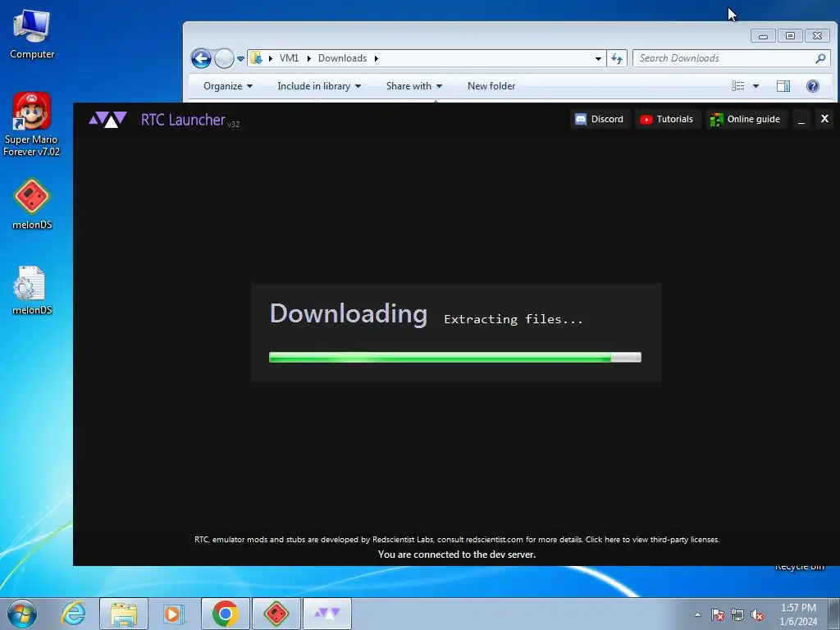Image resolution: width=840 pixels, height=630 pixels.
Task: Select VM1 in the Explorer breadcrumb
Action: coord(289,58)
